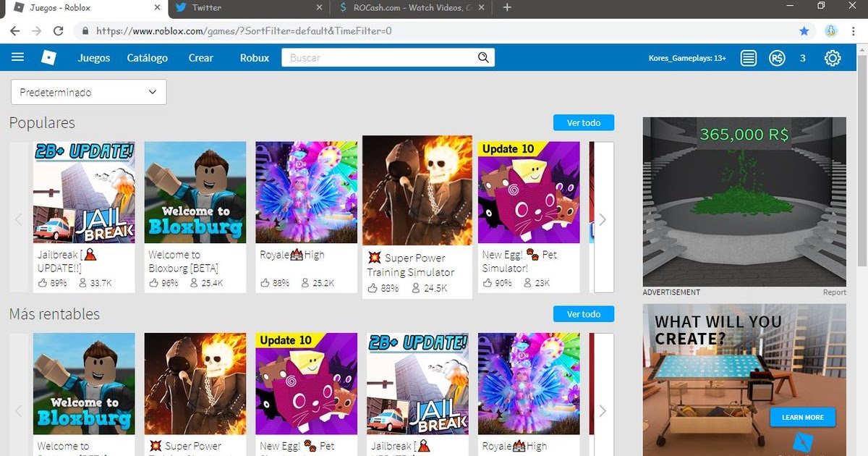Open a new browser tab
The height and width of the screenshot is (456, 868).
tap(507, 7)
